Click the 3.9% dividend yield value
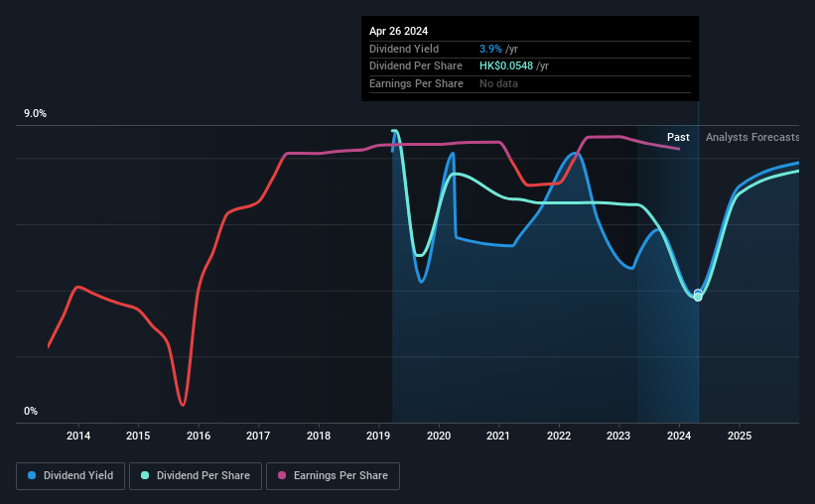Viewport: 815px width, 504px height. click(490, 49)
